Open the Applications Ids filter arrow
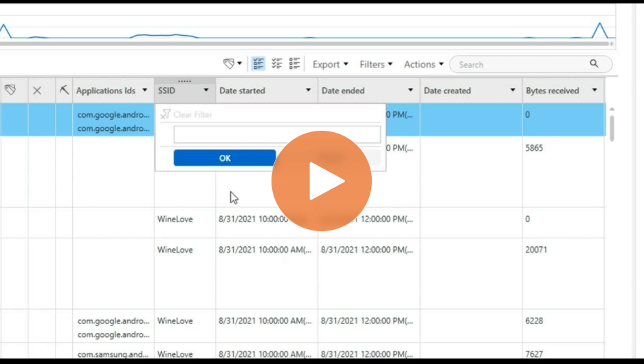The width and height of the screenshot is (644, 364). pyautogui.click(x=144, y=90)
